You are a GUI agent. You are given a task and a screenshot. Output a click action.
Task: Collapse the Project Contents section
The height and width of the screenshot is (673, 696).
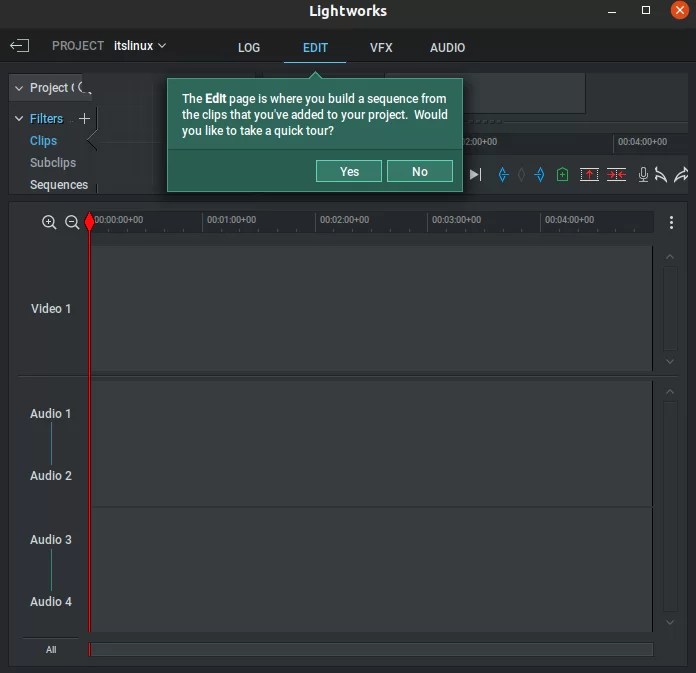tap(19, 88)
